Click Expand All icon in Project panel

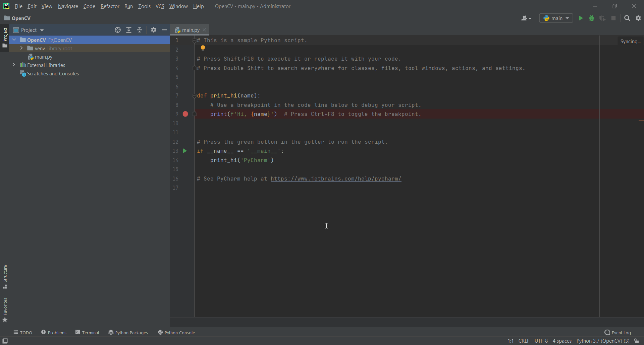(x=129, y=30)
